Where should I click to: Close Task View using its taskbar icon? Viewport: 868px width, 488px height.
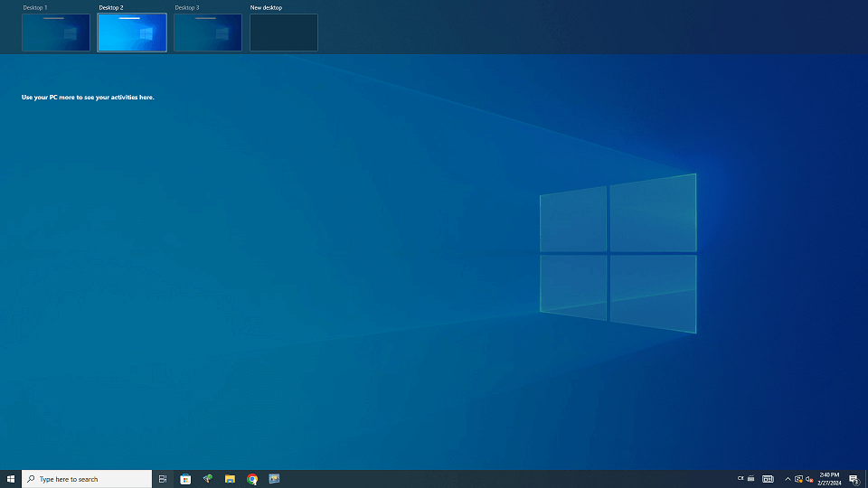click(163, 479)
